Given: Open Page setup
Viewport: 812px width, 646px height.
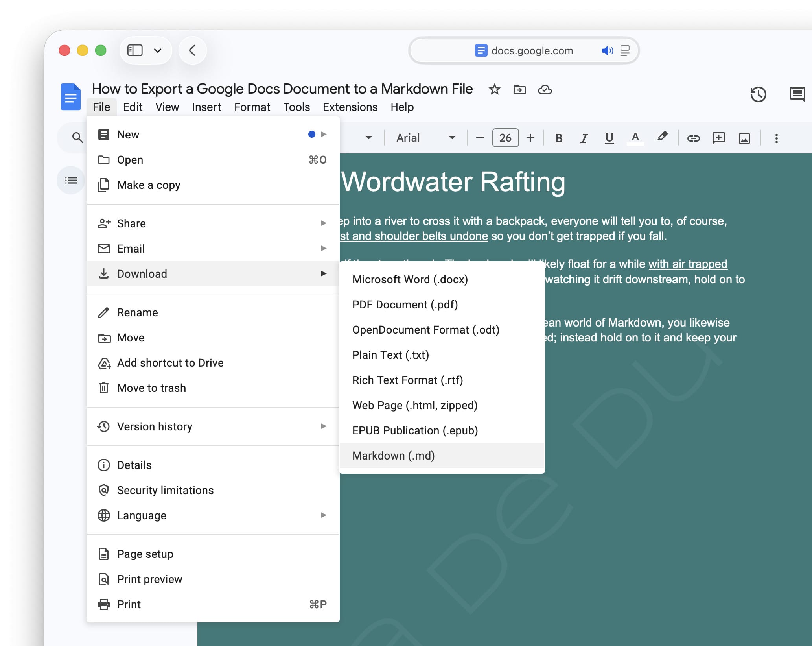Looking at the screenshot, I should coord(213,554).
